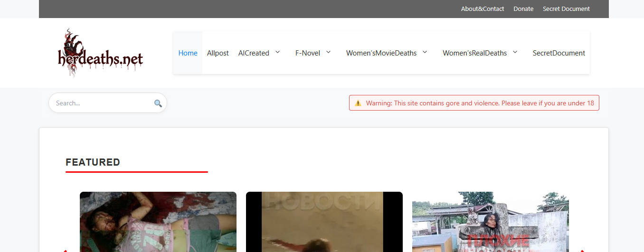
Task: Open the top bar Secret Document link
Action: [566, 9]
